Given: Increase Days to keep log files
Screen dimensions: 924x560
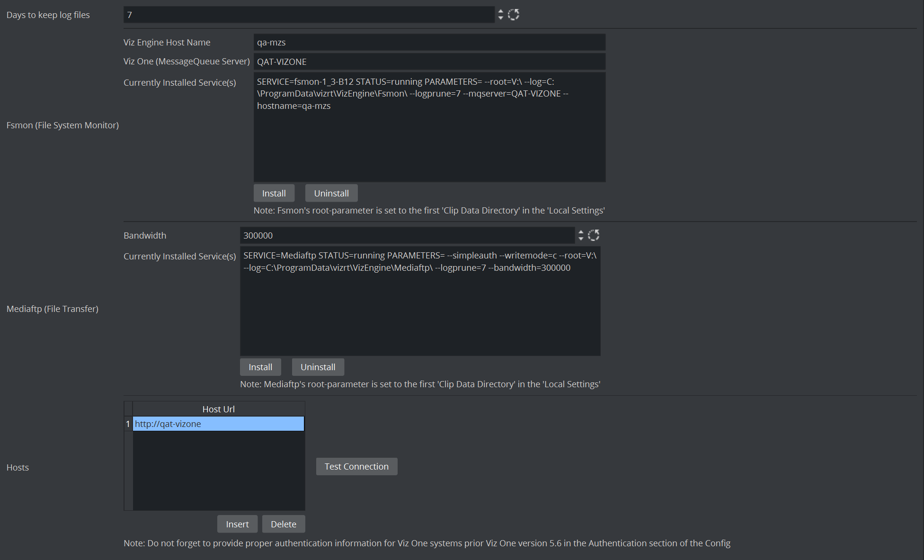Looking at the screenshot, I should 500,11.
